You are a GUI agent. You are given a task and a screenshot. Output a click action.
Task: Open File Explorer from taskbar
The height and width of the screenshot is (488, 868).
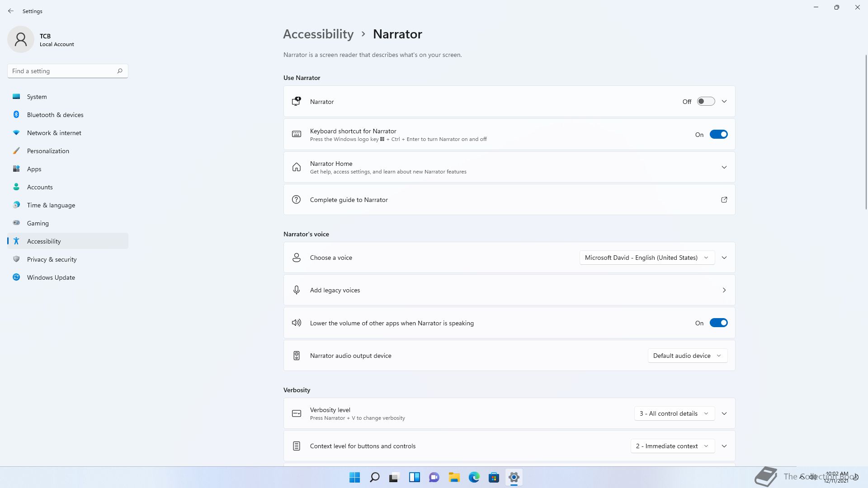454,477
